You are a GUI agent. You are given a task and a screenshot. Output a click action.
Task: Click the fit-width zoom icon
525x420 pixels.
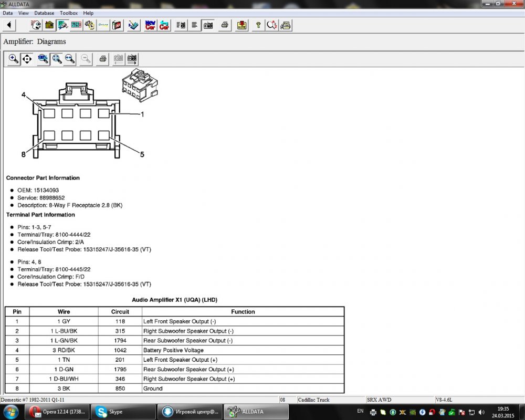pos(69,59)
